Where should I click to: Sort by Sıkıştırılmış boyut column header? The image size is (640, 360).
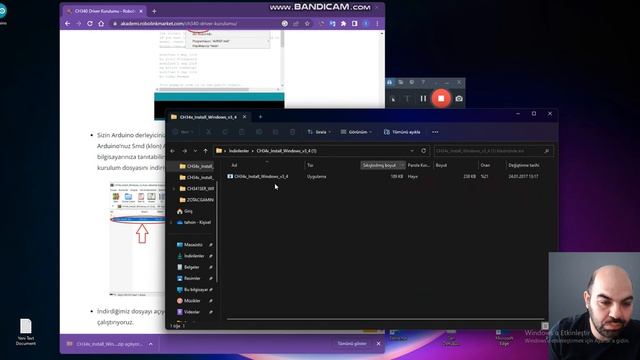(x=382, y=165)
